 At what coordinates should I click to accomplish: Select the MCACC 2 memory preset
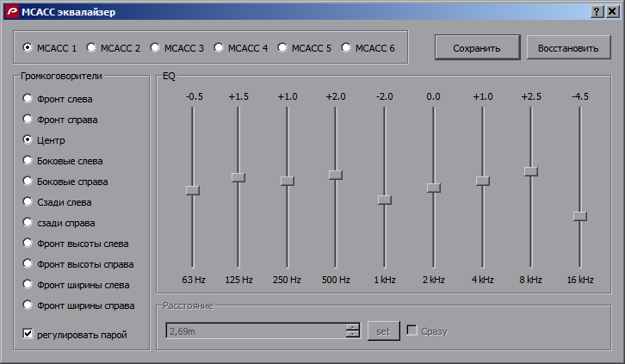[x=113, y=48]
